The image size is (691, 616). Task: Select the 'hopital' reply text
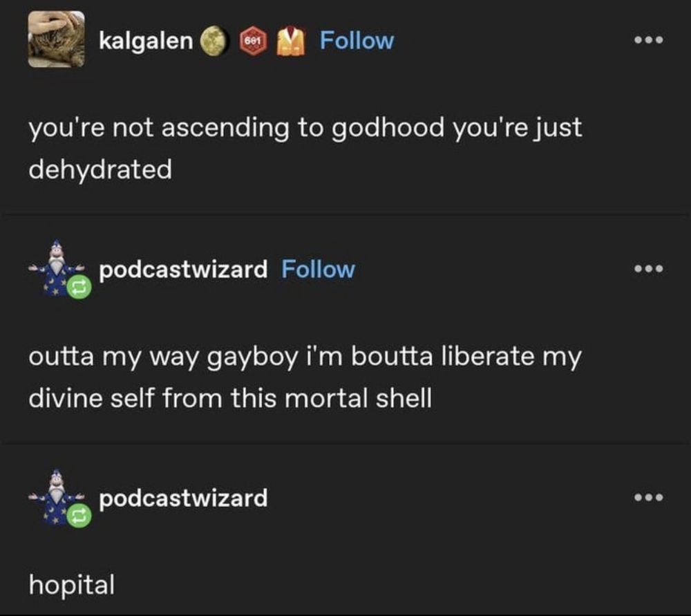[71, 585]
